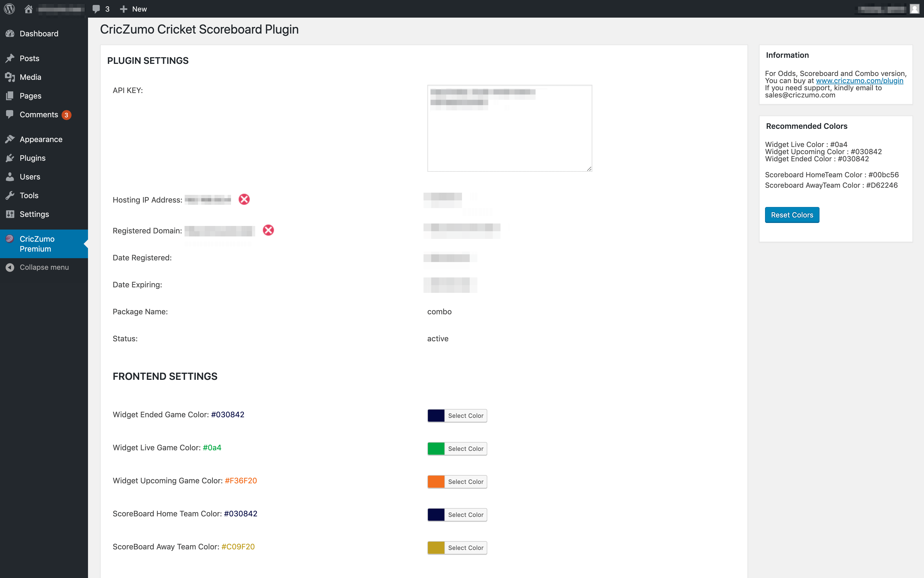Screen dimensions: 924x578
Task: Click the green Widget Live Game swatch
Action: [x=436, y=449]
